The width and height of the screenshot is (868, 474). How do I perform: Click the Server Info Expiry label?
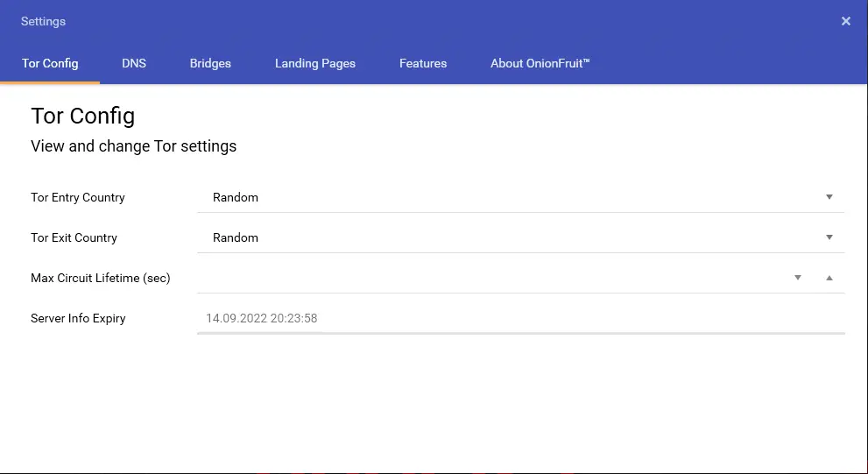(x=78, y=318)
